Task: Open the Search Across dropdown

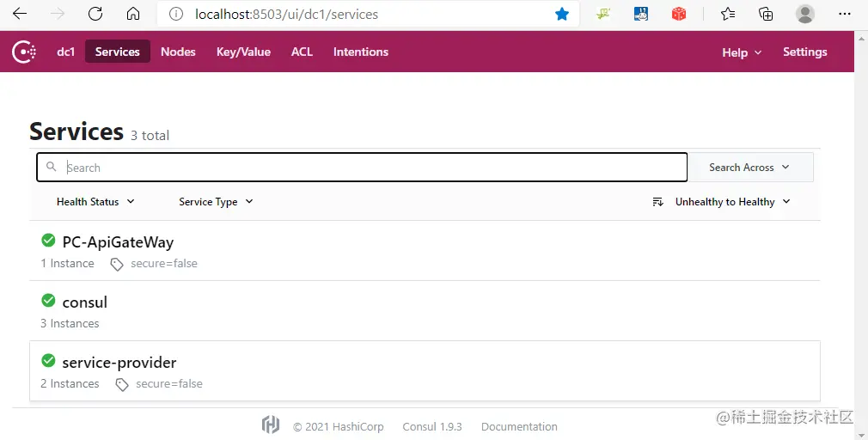Action: coord(749,168)
